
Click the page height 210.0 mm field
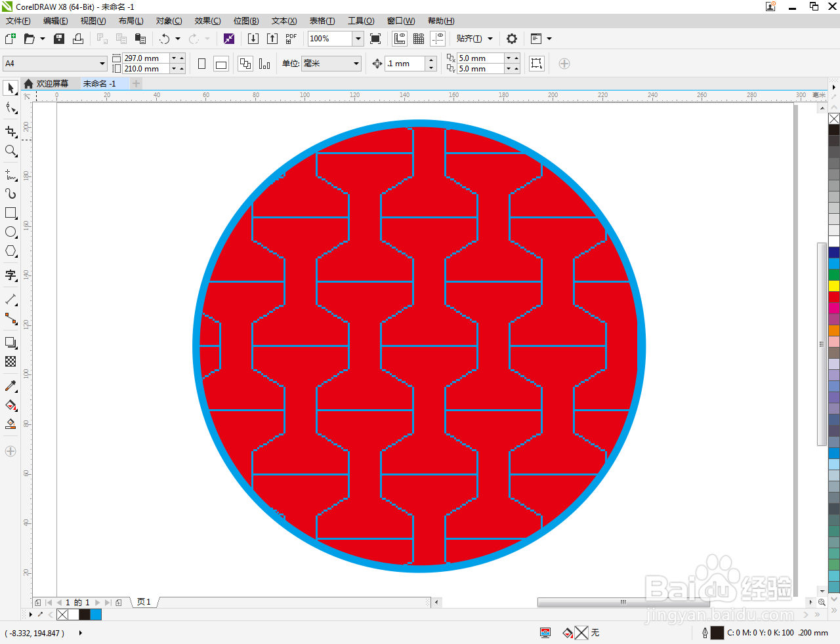(146, 69)
